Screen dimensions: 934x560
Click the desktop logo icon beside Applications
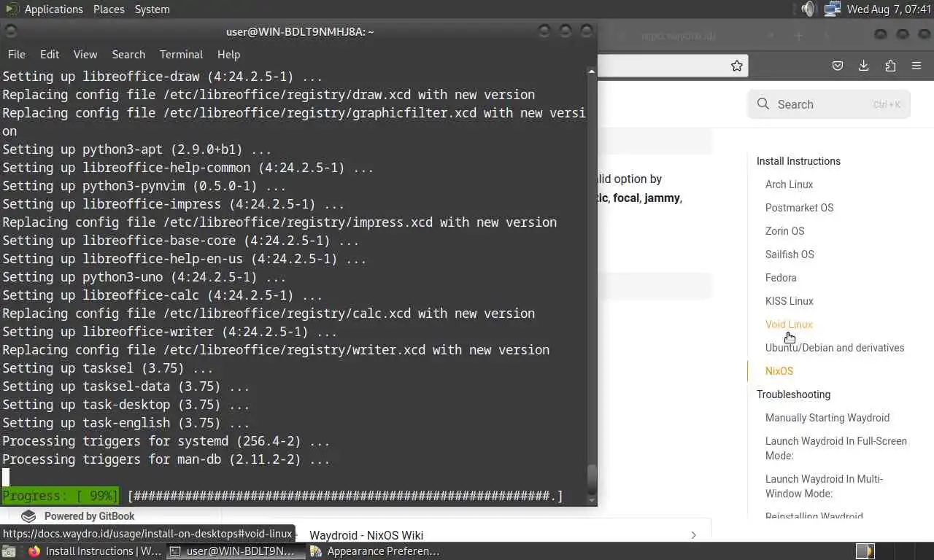pyautogui.click(x=12, y=9)
